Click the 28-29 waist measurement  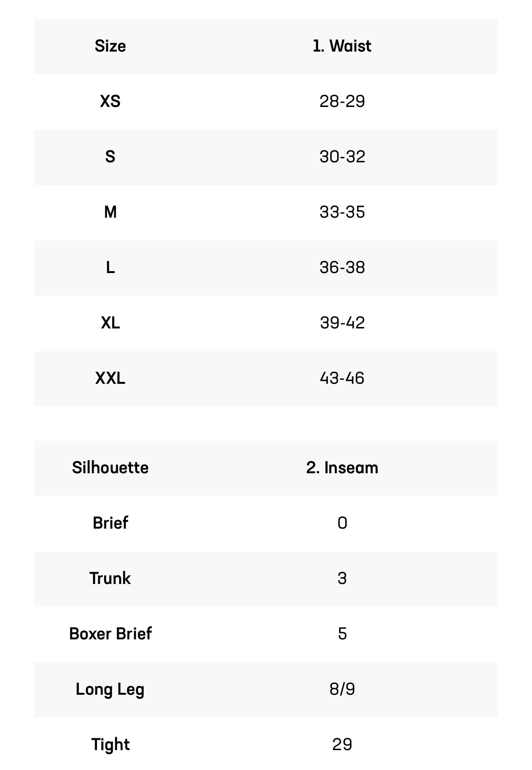(x=342, y=102)
